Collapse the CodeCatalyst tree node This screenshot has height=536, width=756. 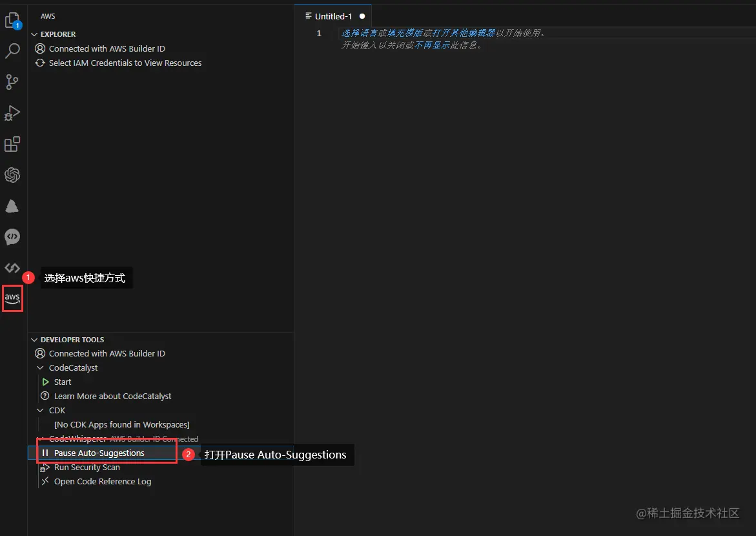click(x=40, y=367)
